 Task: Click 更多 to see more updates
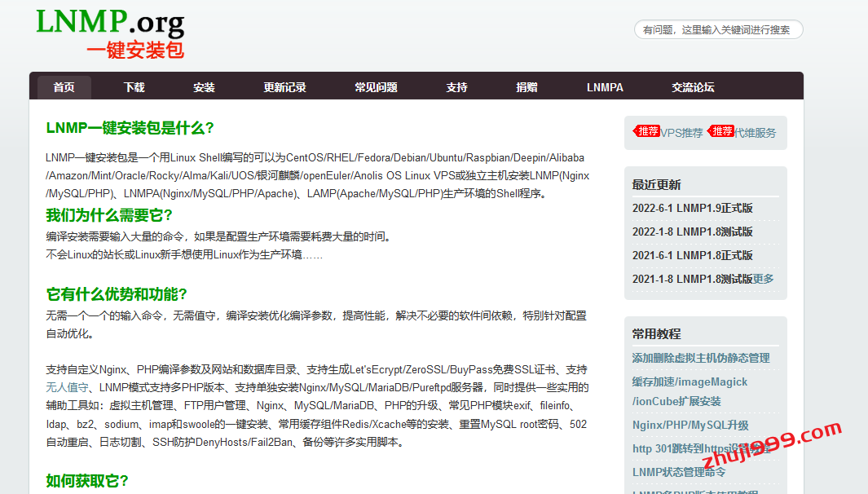764,279
